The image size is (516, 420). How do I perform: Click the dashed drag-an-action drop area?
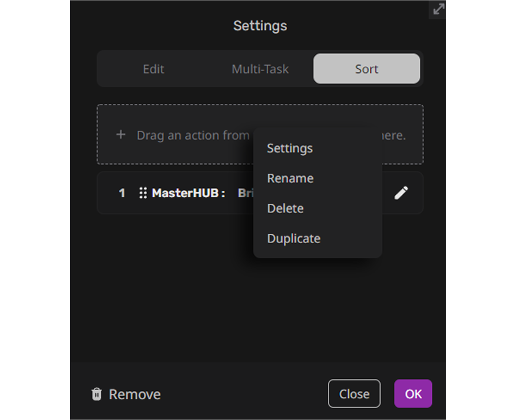[x=260, y=135]
